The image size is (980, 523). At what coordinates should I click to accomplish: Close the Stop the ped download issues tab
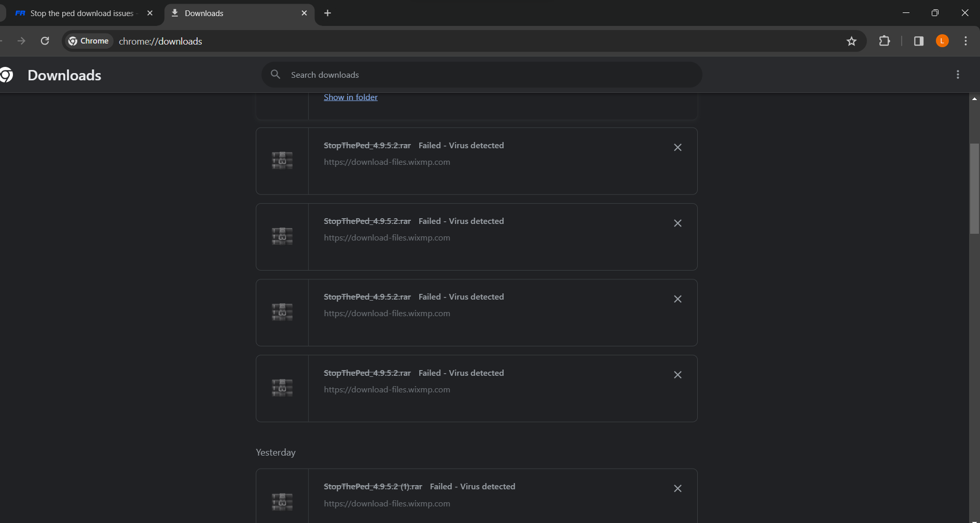[150, 13]
